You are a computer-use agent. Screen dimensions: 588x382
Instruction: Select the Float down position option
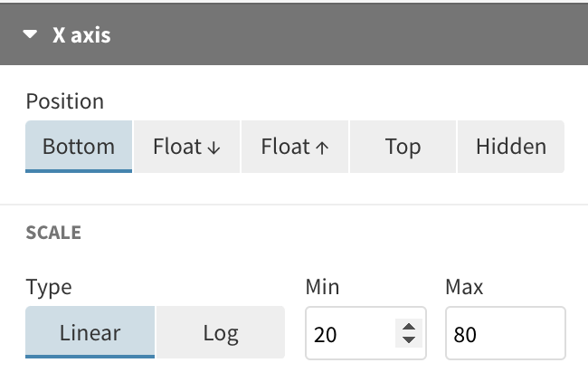pos(186,146)
